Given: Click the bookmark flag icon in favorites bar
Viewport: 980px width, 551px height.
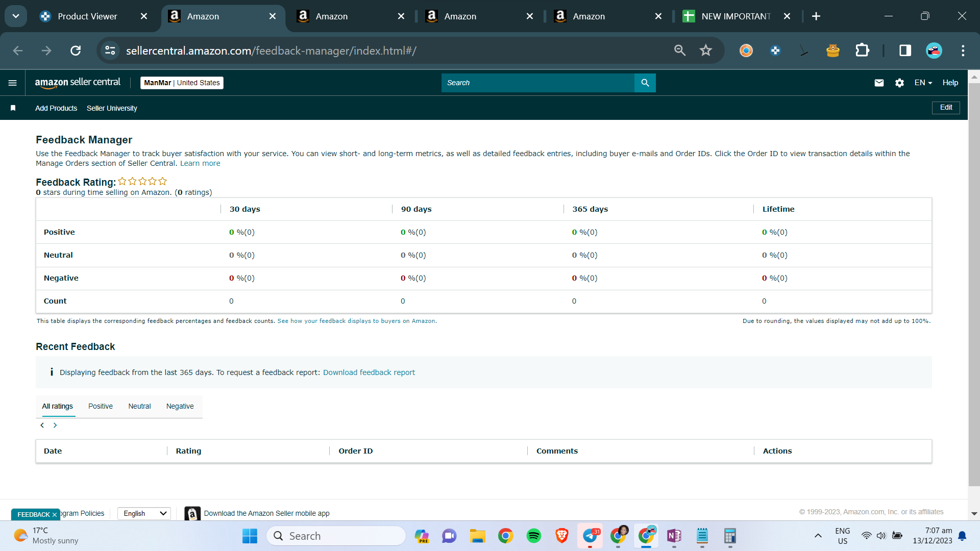Looking at the screenshot, I should click(13, 108).
